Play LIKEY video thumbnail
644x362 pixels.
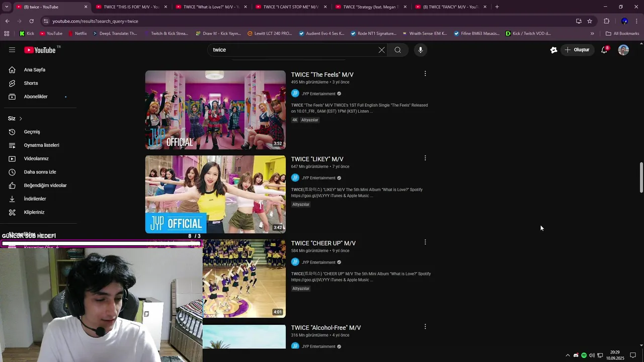click(x=215, y=194)
